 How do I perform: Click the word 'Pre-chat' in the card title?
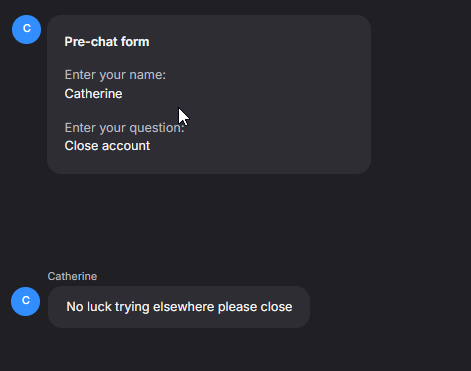[x=91, y=42]
